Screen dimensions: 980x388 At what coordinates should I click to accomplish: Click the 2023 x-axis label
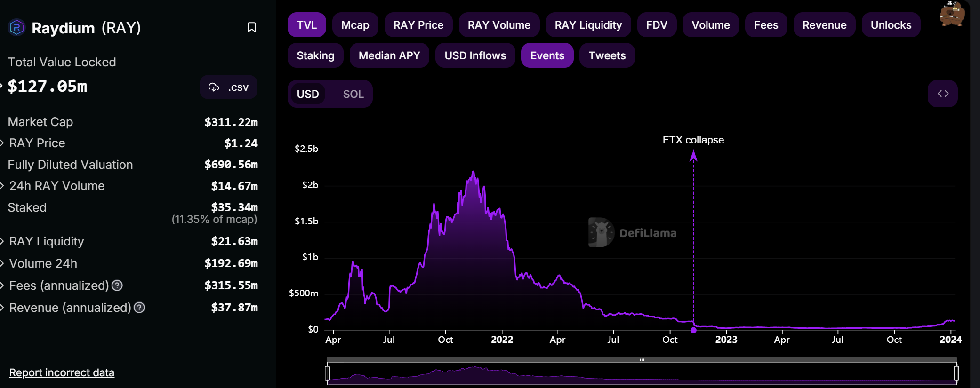(x=726, y=340)
